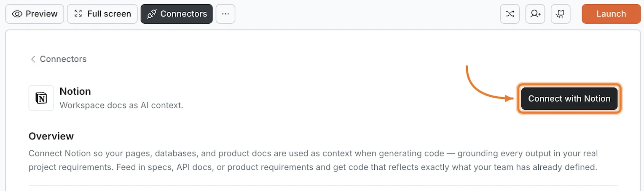The image size is (644, 191).
Task: Hit the orange Launch button
Action: 611,14
